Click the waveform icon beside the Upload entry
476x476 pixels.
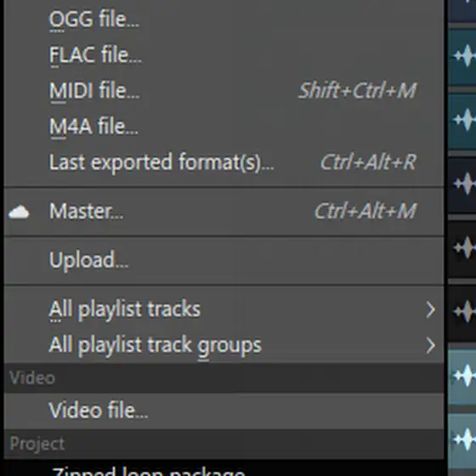[465, 247]
